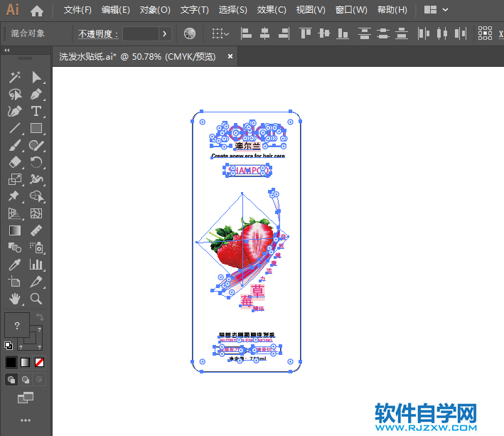The height and width of the screenshot is (436, 504).
Task: Select the Zoom magnifier tool
Action: click(x=36, y=299)
